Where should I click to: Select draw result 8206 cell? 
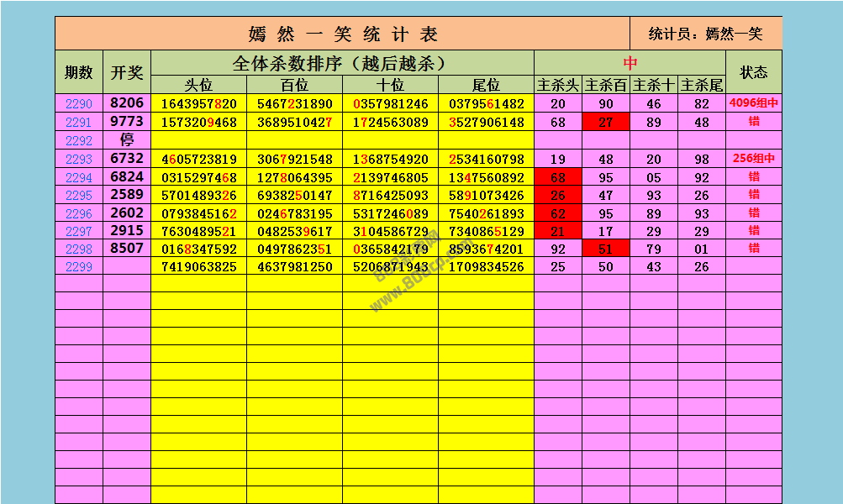(x=127, y=103)
